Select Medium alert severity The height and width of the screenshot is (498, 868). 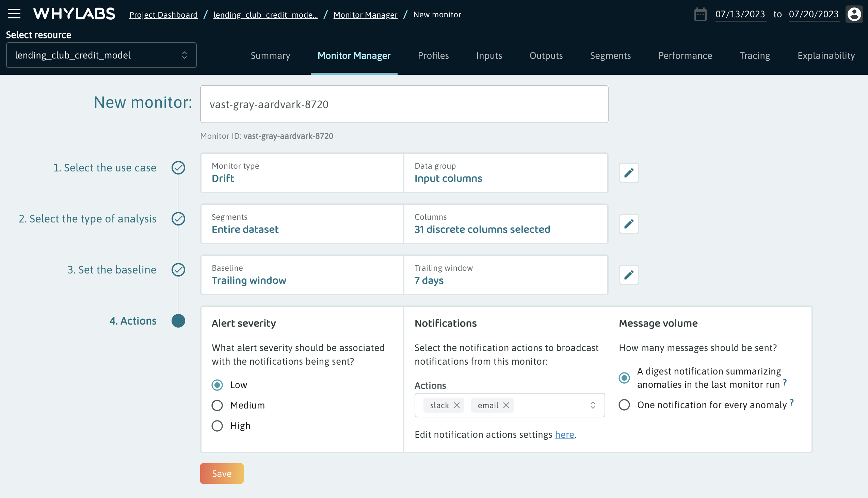pos(217,405)
